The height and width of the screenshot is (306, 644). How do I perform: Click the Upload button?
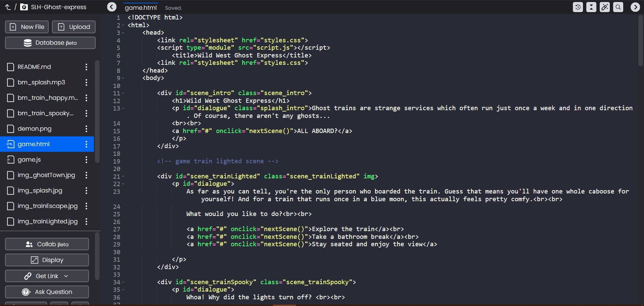(74, 27)
